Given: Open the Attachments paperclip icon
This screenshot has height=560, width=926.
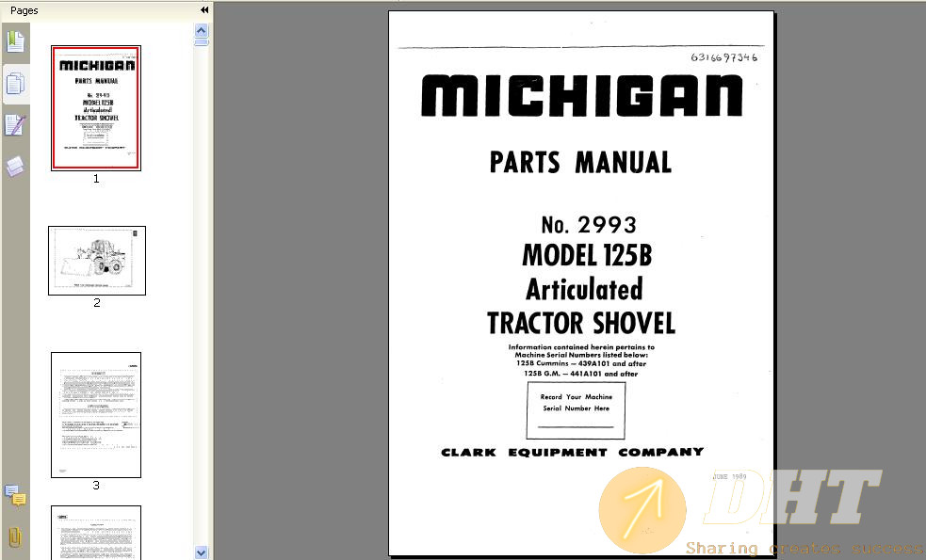Looking at the screenshot, I should point(15,537).
